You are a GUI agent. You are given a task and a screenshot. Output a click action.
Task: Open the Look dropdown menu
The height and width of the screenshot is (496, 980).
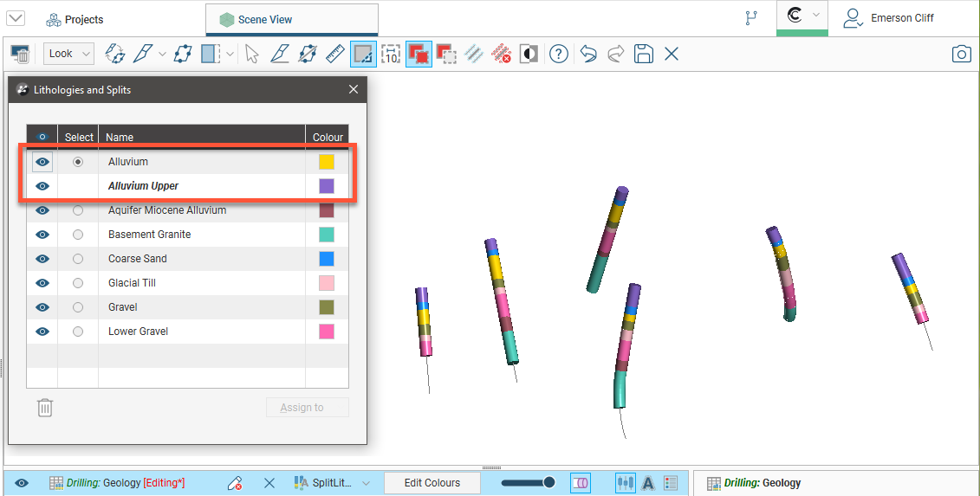[68, 54]
